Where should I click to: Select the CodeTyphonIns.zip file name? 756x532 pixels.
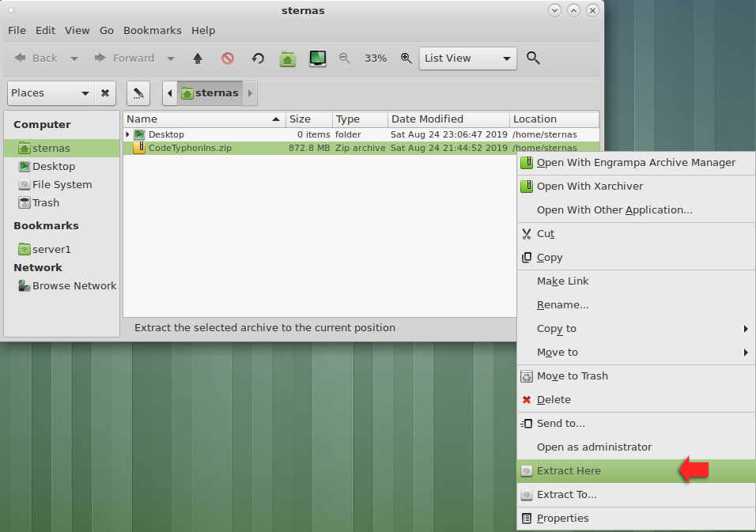(x=190, y=148)
